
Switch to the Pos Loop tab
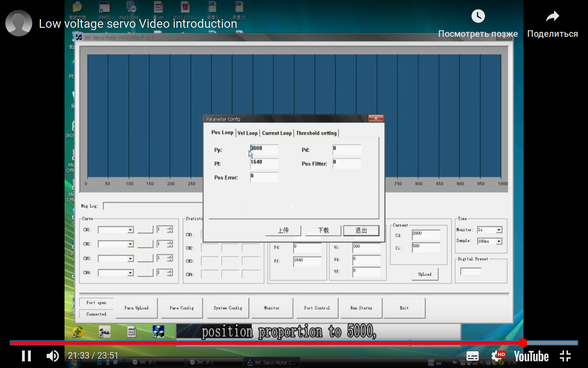tap(222, 132)
